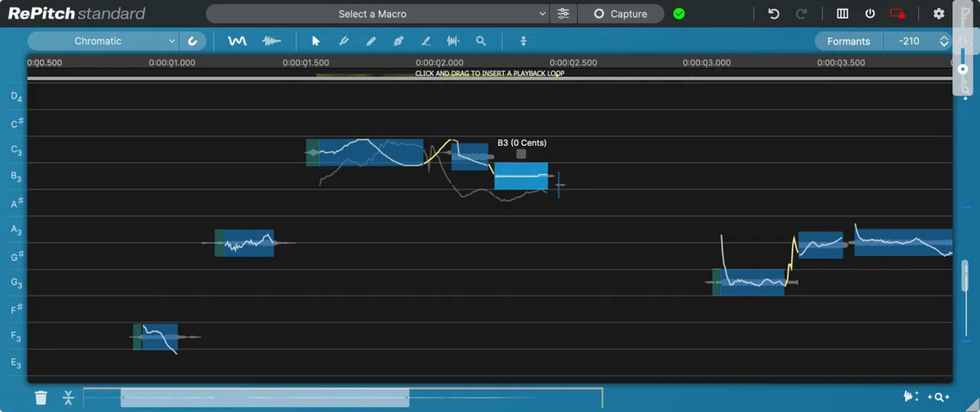This screenshot has width=980, height=412.
Task: Switch to waveform view icon
Action: coord(271,41)
